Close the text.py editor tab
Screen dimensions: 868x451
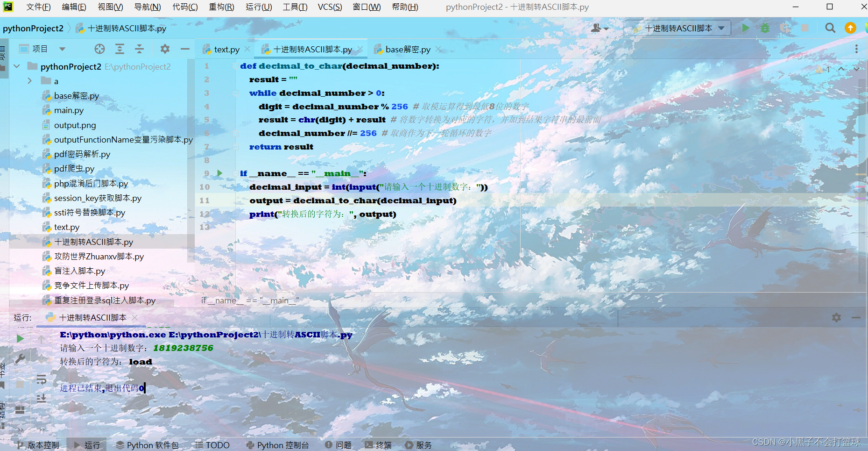(247, 49)
